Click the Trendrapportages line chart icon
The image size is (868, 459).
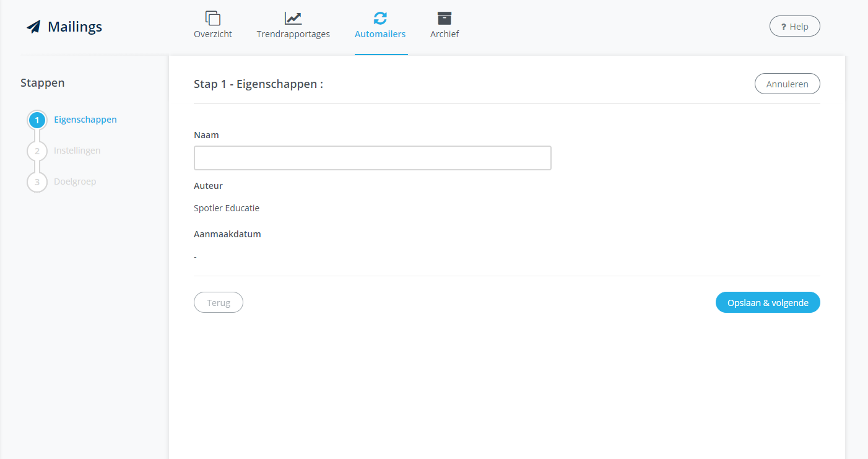point(293,18)
